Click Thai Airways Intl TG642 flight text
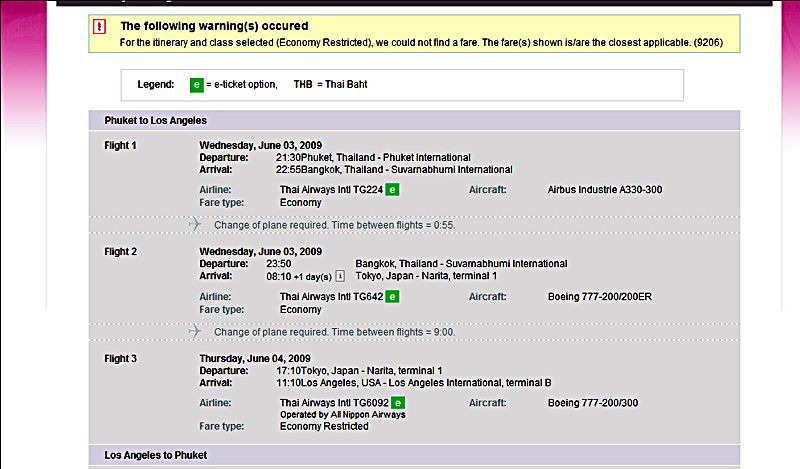This screenshot has width=800, height=469. [x=331, y=297]
